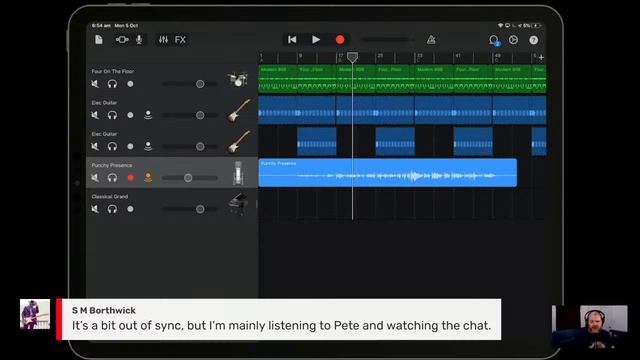Adjust Classical Grand volume slider

(x=190, y=209)
